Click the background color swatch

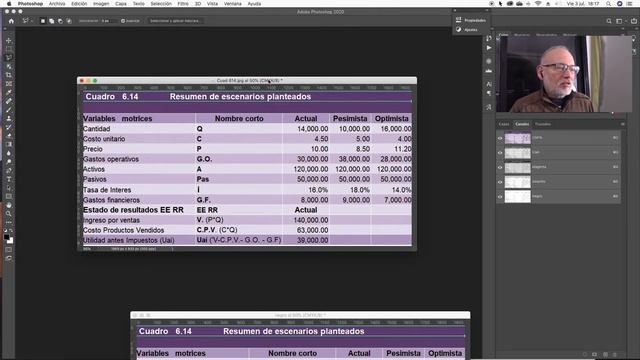pos(11,241)
